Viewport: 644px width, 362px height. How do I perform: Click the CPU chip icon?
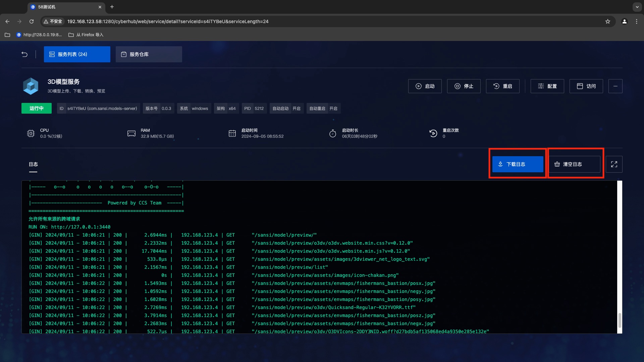(x=31, y=133)
